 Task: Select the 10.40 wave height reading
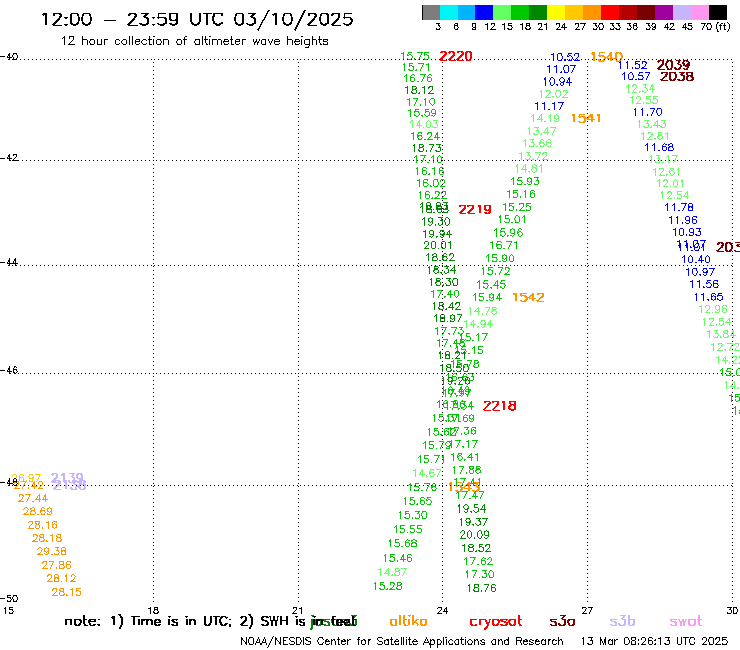[696, 260]
